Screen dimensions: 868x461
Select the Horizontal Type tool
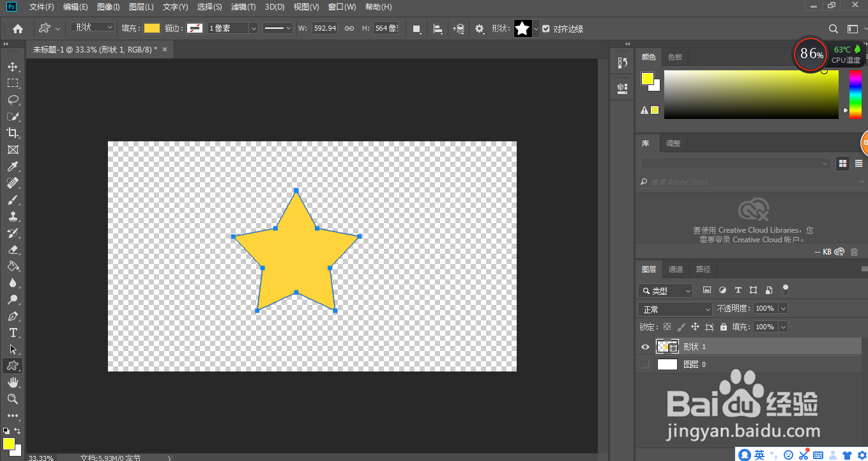pos(13,332)
